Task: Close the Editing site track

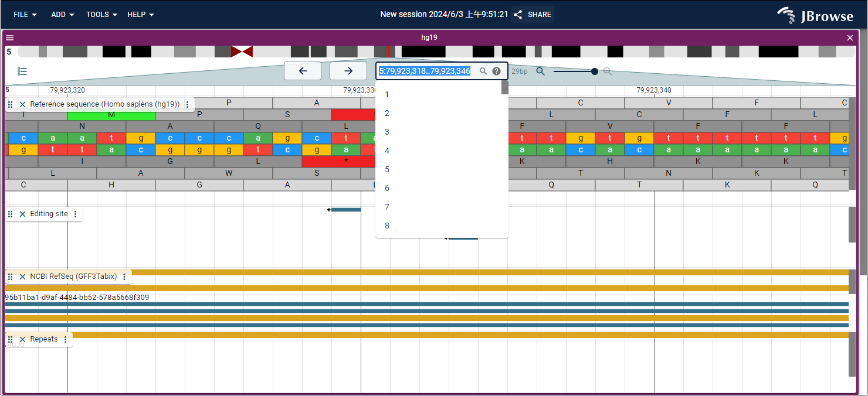Action: (x=22, y=214)
